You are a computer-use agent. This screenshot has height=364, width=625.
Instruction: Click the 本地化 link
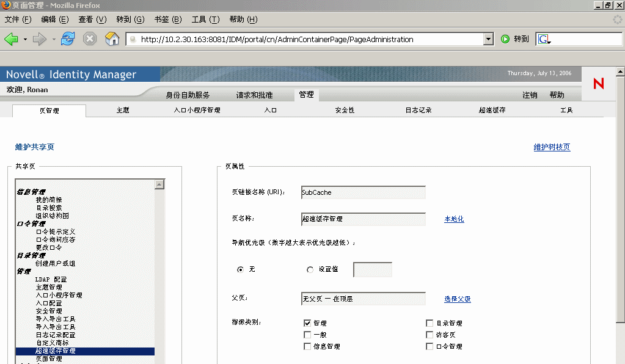coord(454,219)
